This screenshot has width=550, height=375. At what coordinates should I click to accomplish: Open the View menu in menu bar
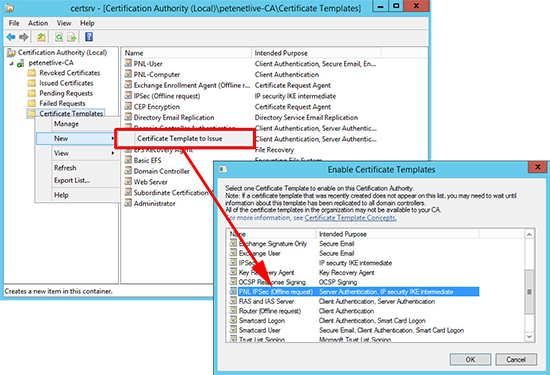[x=64, y=23]
